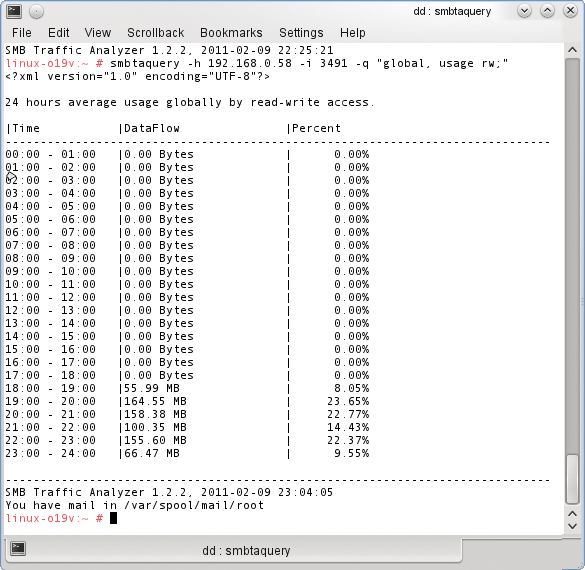Image resolution: width=585 pixels, height=570 pixels.
Task: Select the 'dd : smbtaquery' terminal tab
Action: pyautogui.click(x=233, y=550)
